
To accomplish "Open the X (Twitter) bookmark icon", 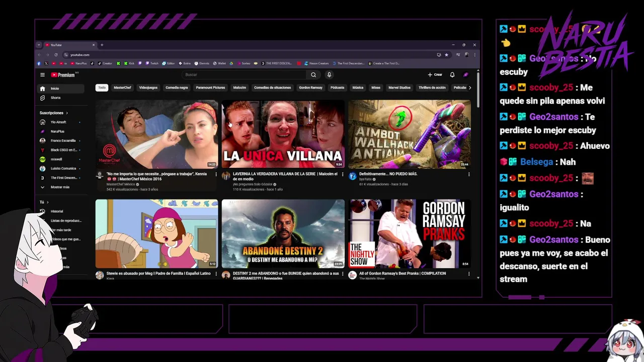I will point(46,63).
